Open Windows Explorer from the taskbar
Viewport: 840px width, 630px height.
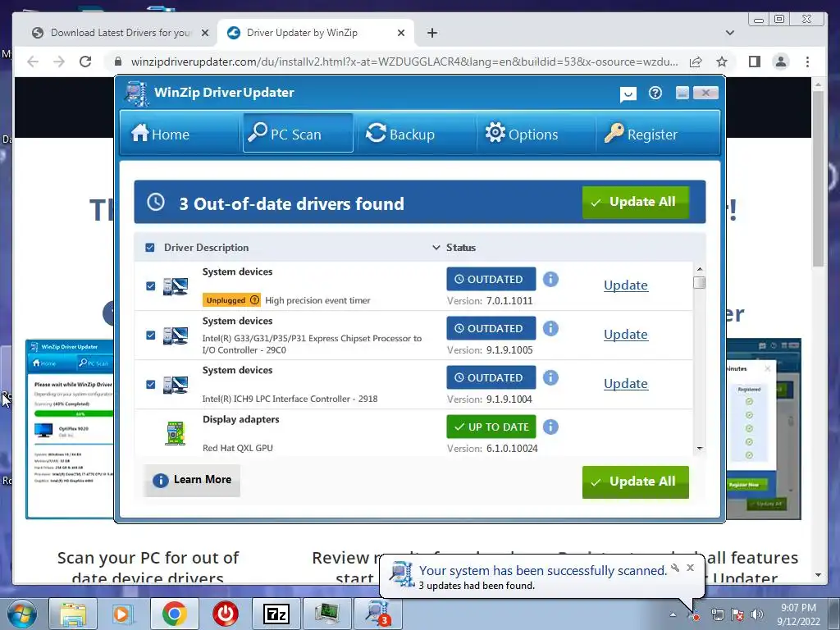pyautogui.click(x=73, y=614)
